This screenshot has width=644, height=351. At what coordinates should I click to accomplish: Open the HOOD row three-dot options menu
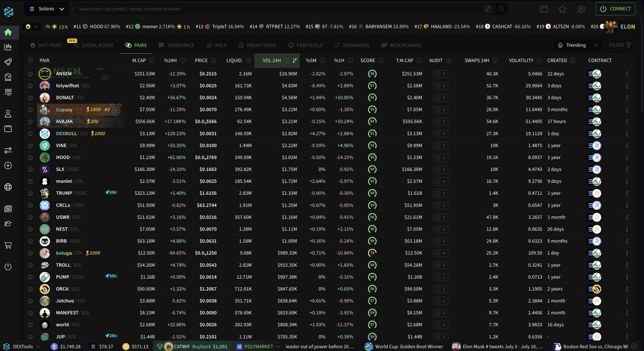(x=626, y=157)
